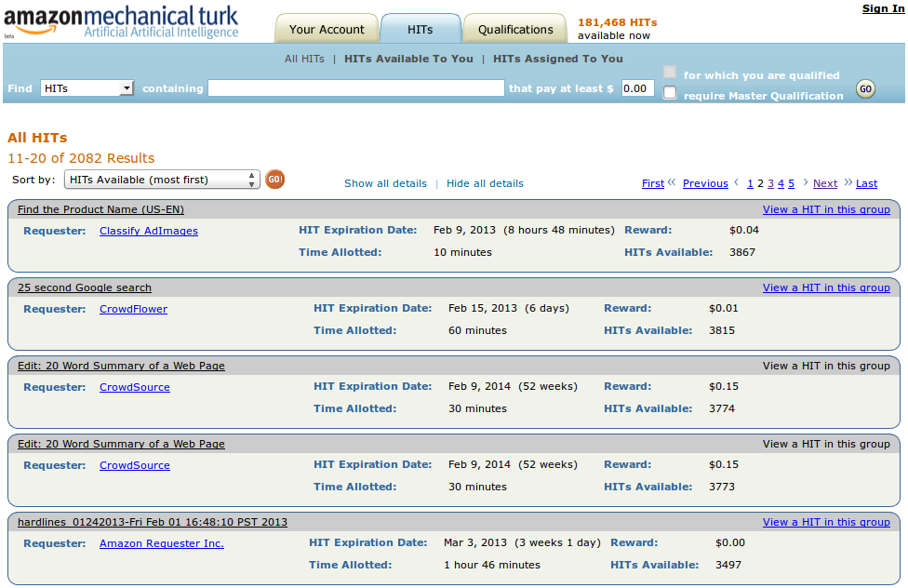
Task: Click the Sign In link
Action: [x=882, y=8]
